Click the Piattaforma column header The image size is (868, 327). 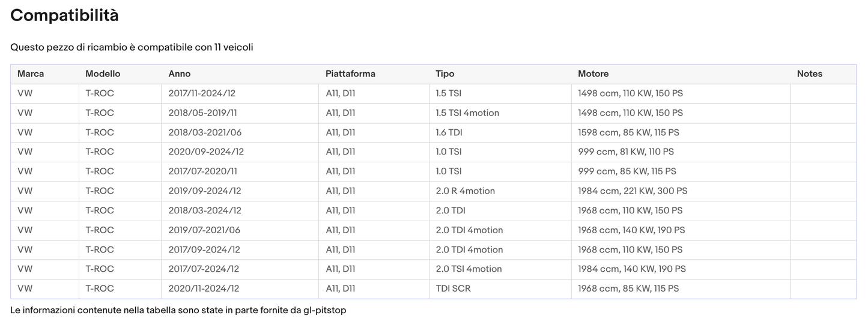point(350,74)
